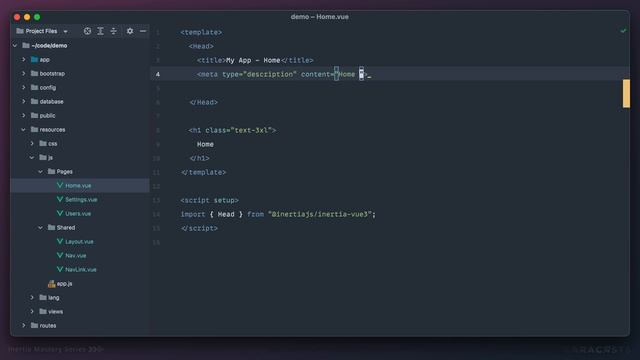Screen dimensions: 640x360
Task: Click the Vue icon beside Layout.vue
Action: click(60, 241)
